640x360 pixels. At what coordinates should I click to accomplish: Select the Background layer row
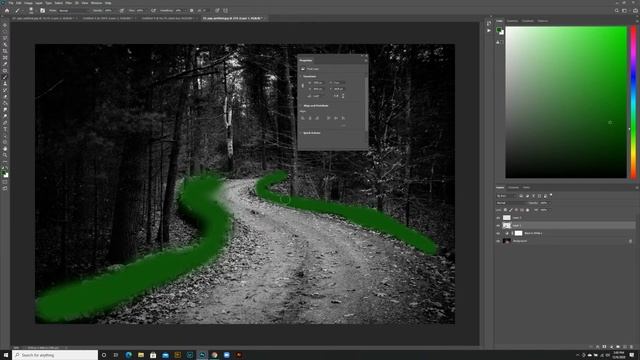(567, 241)
